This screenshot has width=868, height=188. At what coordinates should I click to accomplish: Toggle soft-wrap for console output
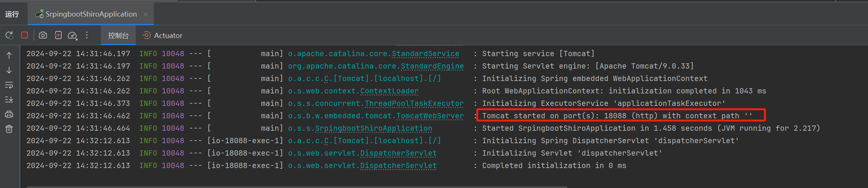tap(9, 85)
